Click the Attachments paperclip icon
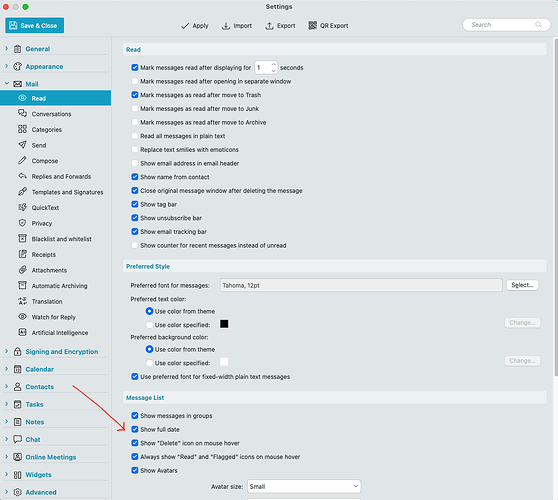This screenshot has height=500, width=558. pyautogui.click(x=22, y=270)
